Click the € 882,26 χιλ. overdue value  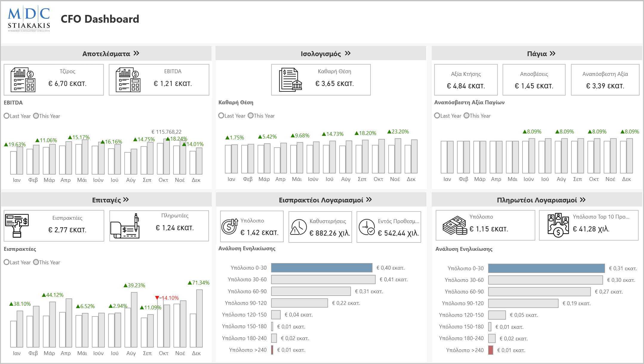[x=330, y=233]
